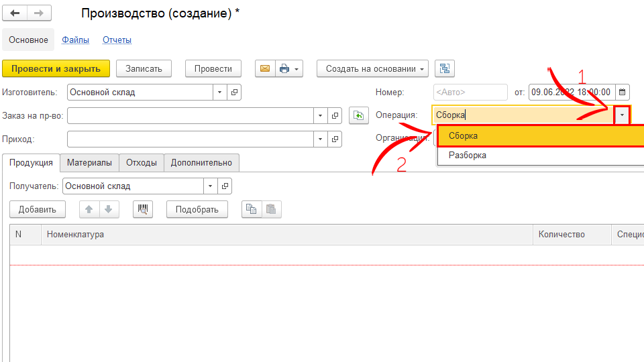Open the Изготовитель field's linked record icon
Image resolution: width=644 pixels, height=362 pixels.
(234, 92)
